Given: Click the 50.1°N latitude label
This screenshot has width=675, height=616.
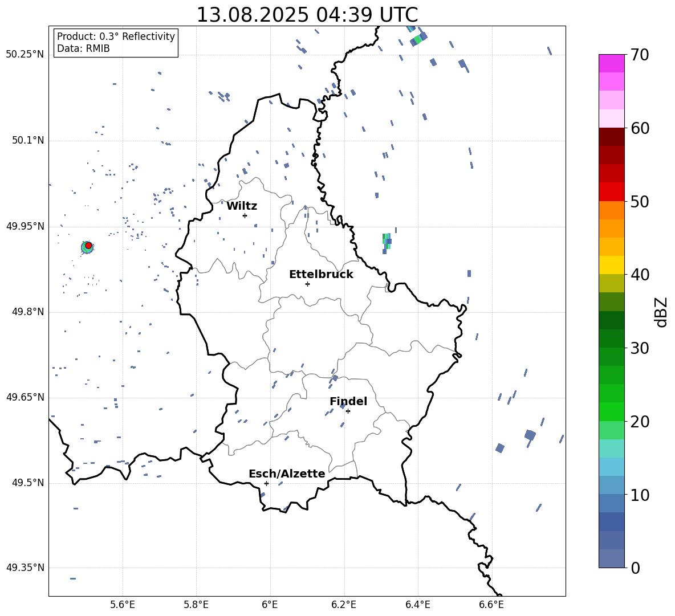Looking at the screenshot, I should coord(27,140).
